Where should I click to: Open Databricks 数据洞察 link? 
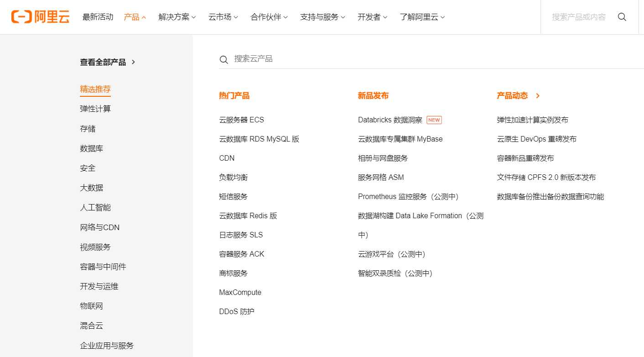390,120
